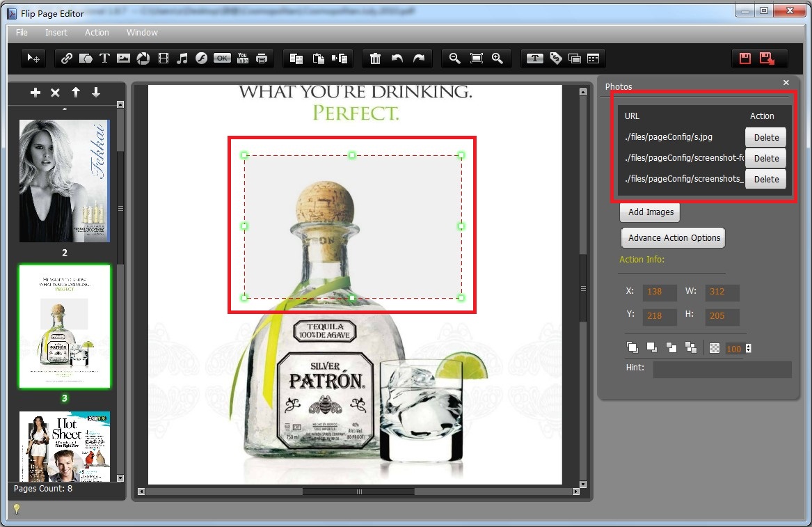Click the Add Images button

651,212
